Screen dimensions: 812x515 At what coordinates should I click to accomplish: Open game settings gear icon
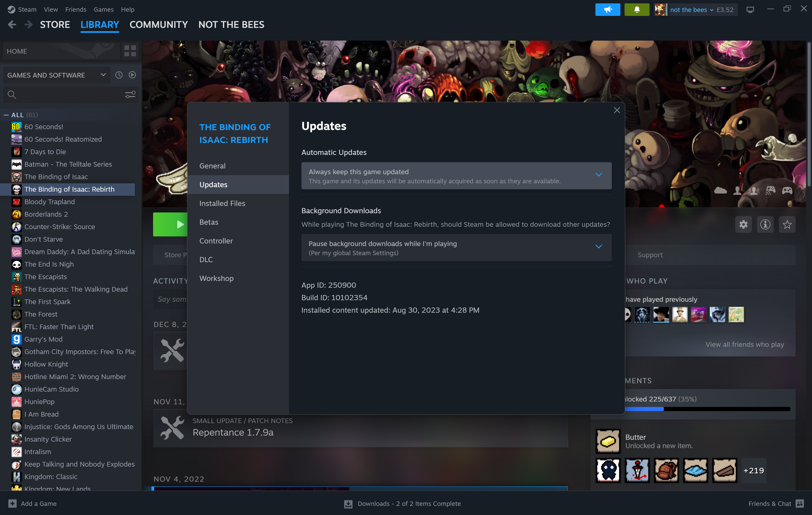point(743,224)
